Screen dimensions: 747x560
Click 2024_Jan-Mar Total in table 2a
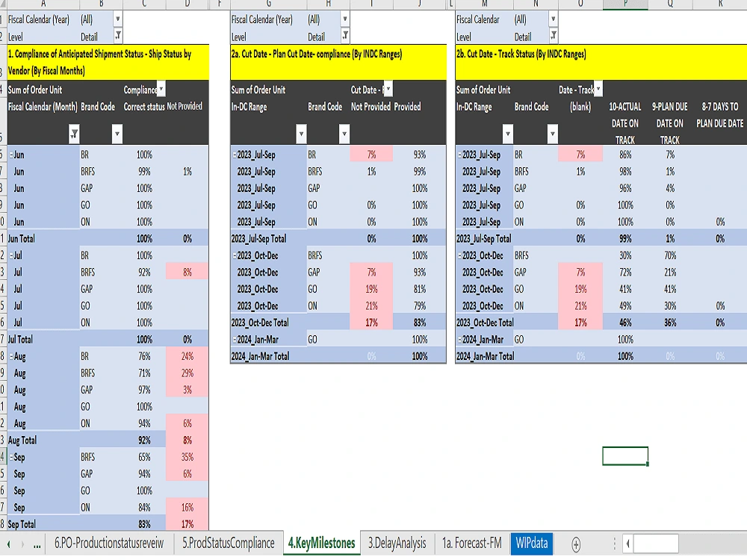[x=260, y=356]
